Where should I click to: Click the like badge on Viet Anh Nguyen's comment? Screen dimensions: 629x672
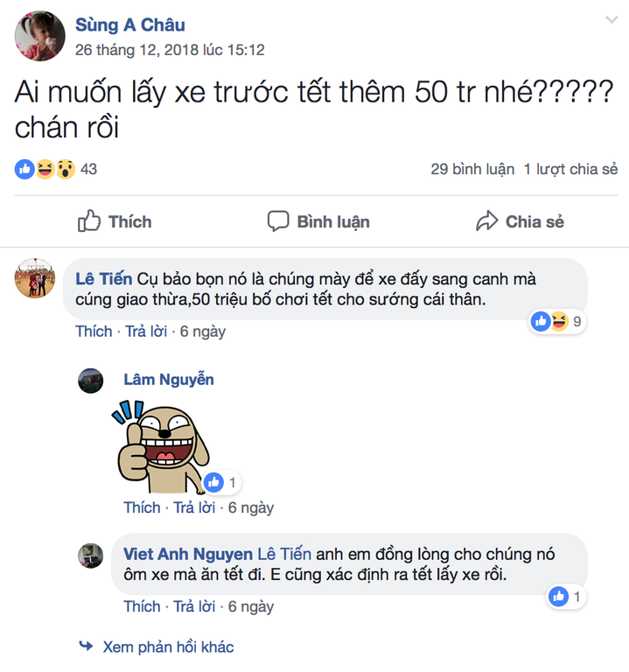[566, 597]
